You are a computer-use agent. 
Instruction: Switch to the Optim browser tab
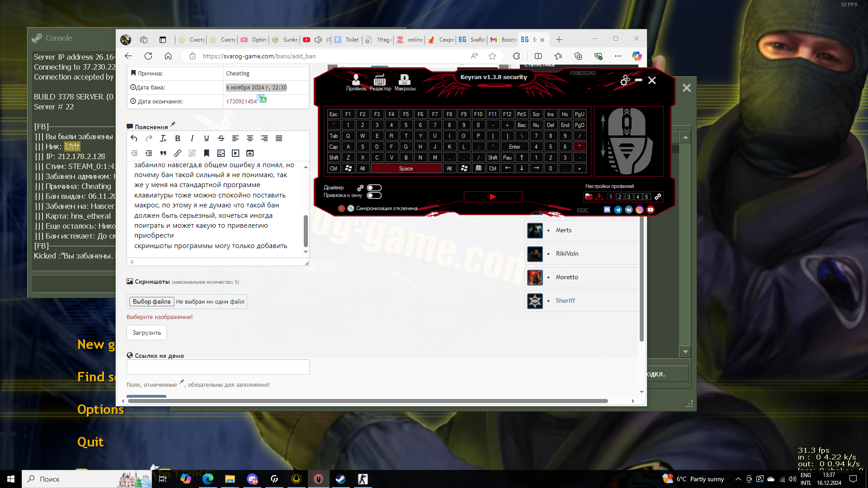[254, 40]
